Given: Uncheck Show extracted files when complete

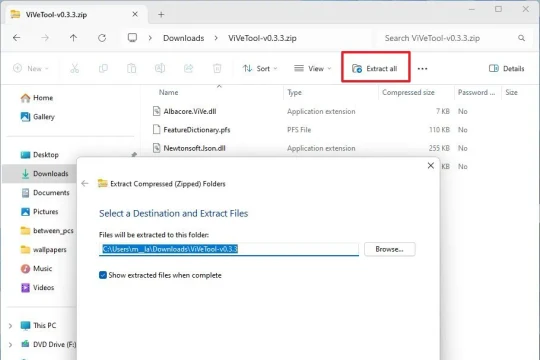Looking at the screenshot, I should click(x=103, y=275).
